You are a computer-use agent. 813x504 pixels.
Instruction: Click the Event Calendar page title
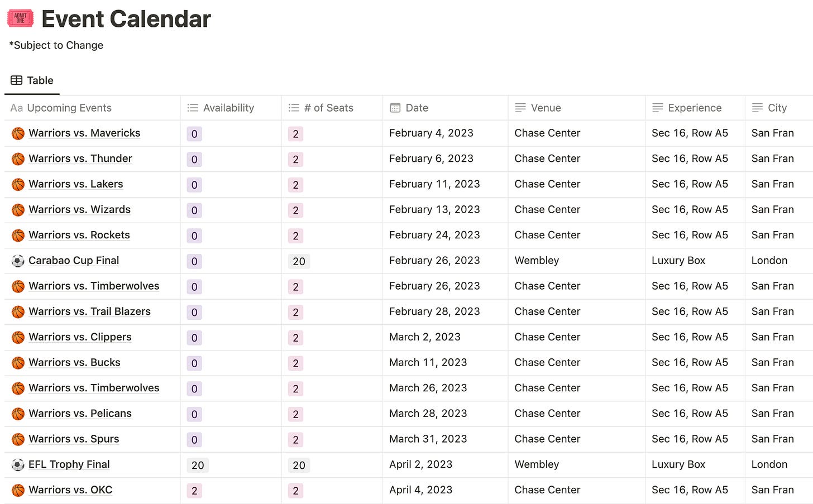[126, 19]
